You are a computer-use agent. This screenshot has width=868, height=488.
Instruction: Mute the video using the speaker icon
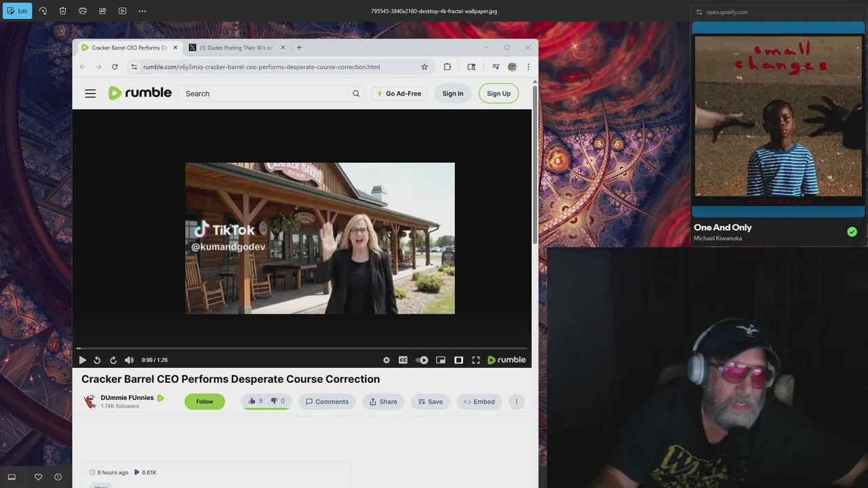pos(129,360)
